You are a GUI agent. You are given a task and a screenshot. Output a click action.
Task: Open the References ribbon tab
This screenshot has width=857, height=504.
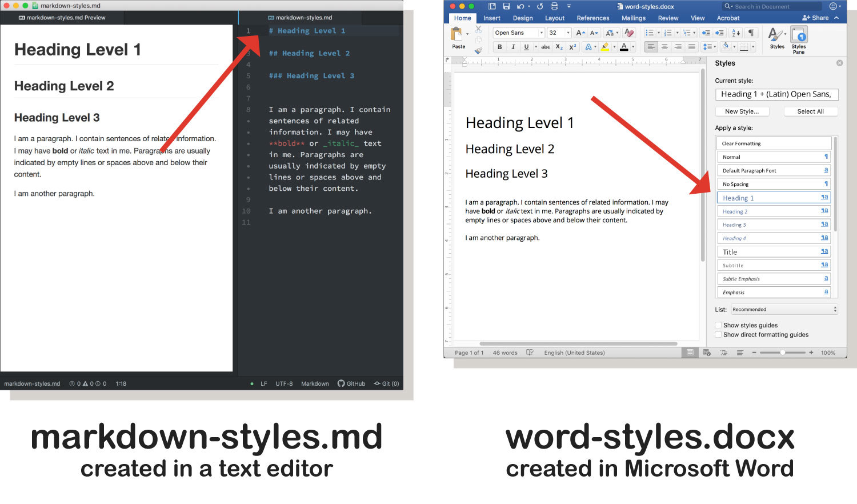[593, 18]
